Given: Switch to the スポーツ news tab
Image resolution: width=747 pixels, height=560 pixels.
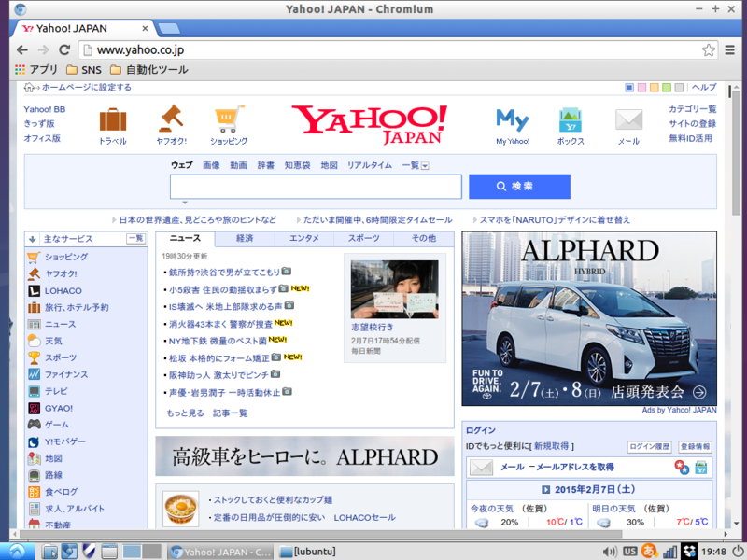Looking at the screenshot, I should 363,239.
